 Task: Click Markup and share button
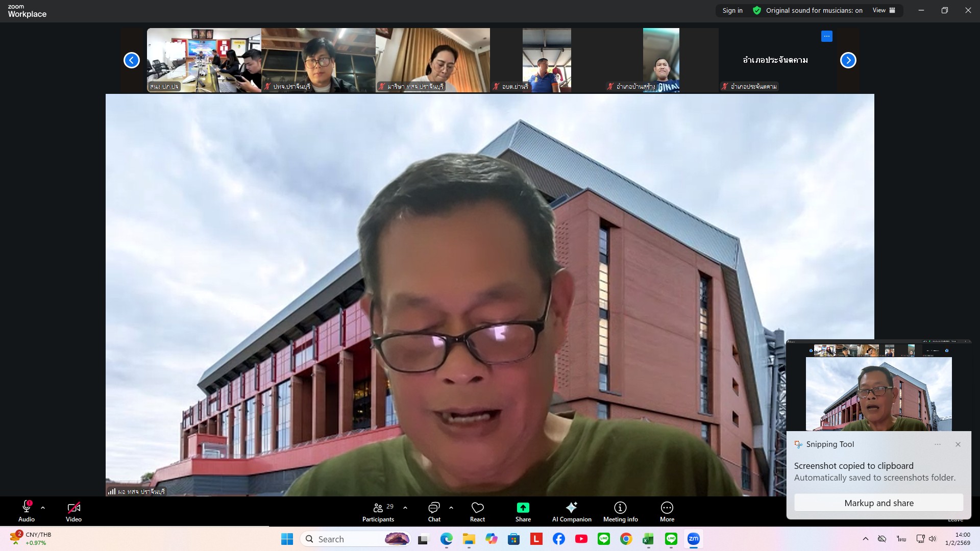(878, 503)
